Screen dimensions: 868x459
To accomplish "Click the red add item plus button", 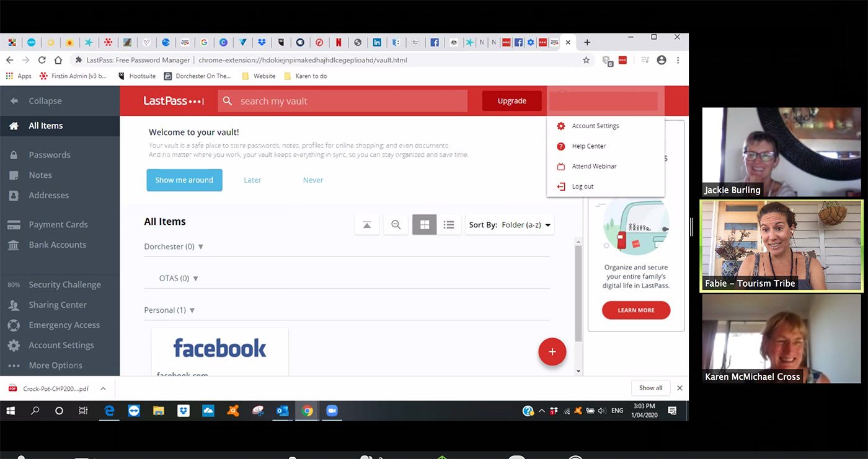I will (552, 352).
